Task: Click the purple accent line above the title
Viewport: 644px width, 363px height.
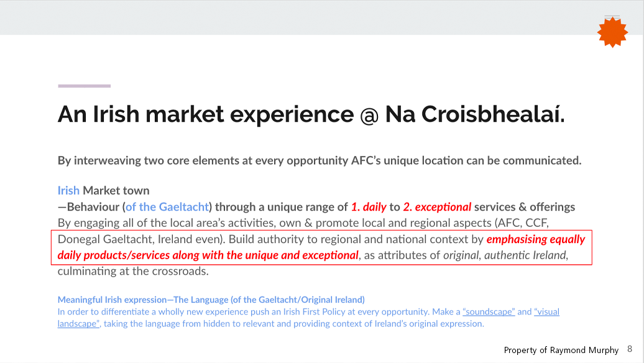Action: (84, 86)
